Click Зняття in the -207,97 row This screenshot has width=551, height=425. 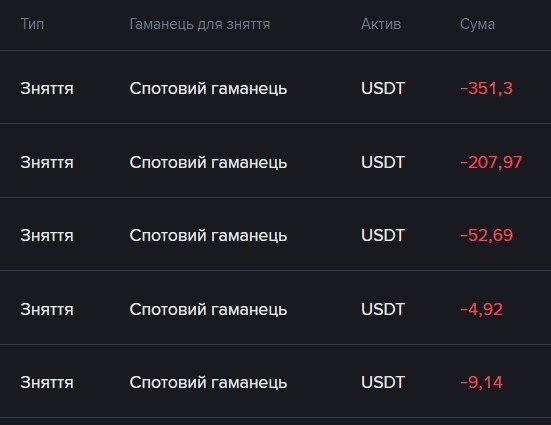coord(47,162)
